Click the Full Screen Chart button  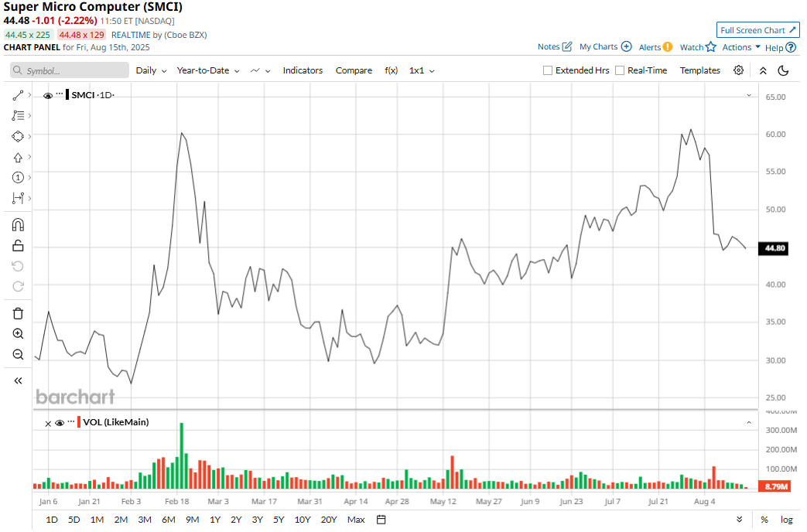click(758, 30)
